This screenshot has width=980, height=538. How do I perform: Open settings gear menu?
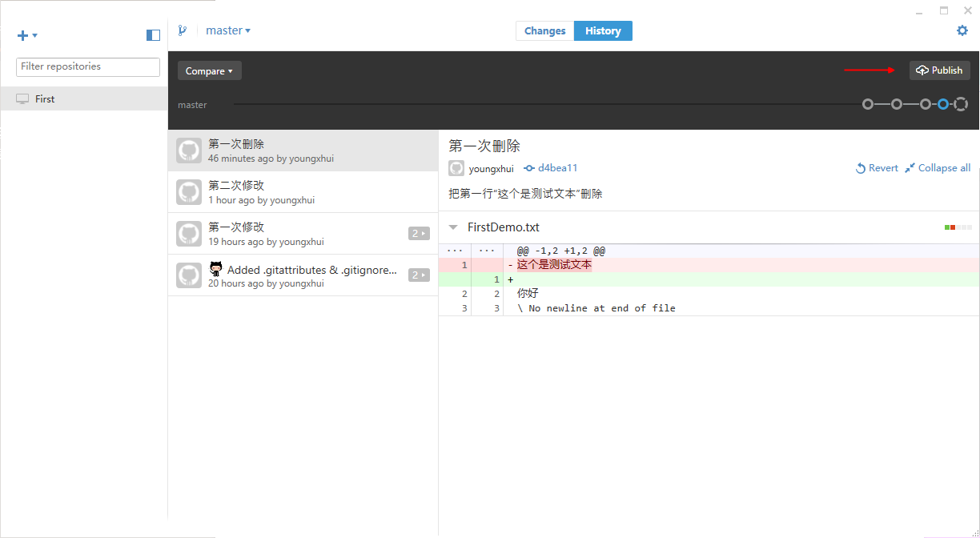962,30
